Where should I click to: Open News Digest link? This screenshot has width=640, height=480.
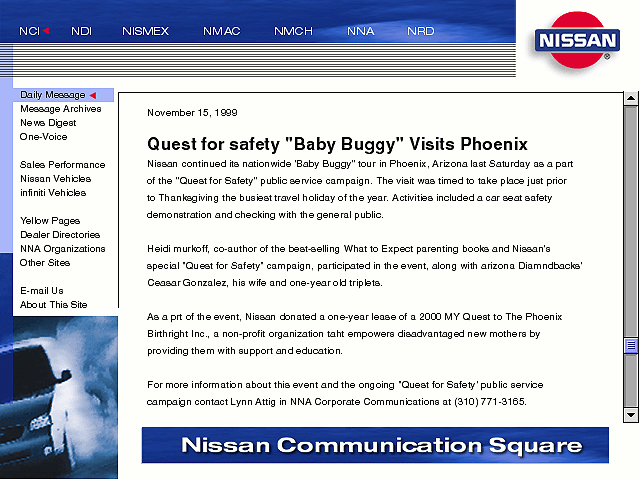coord(48,122)
